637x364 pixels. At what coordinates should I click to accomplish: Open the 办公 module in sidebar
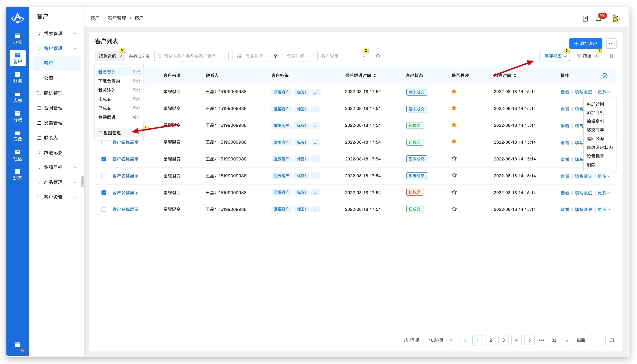tap(18, 39)
